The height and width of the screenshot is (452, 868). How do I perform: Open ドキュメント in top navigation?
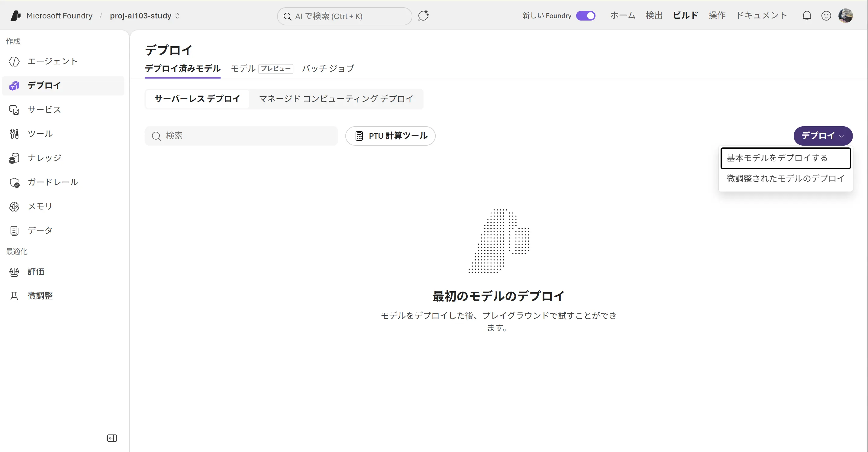(x=761, y=15)
